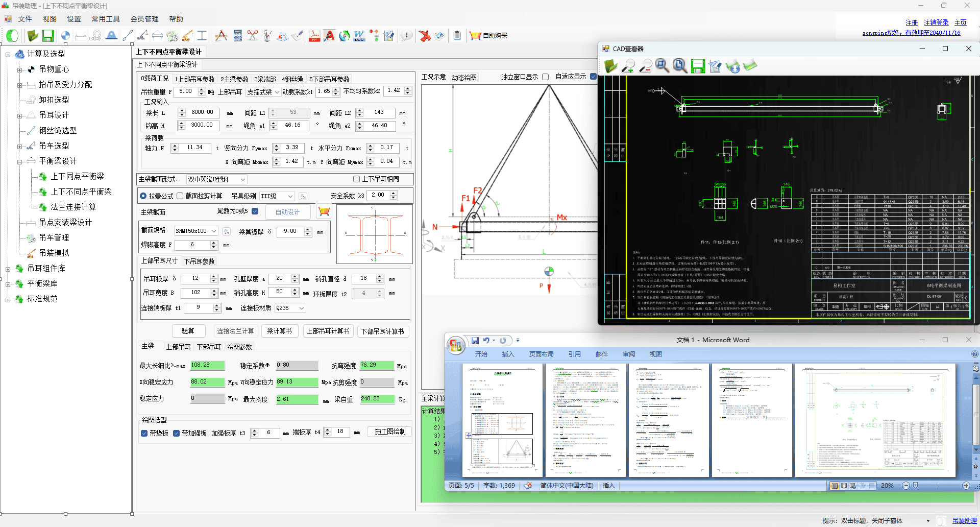
Task: Select the 拉曼公式 radio button
Action: pyautogui.click(x=143, y=196)
